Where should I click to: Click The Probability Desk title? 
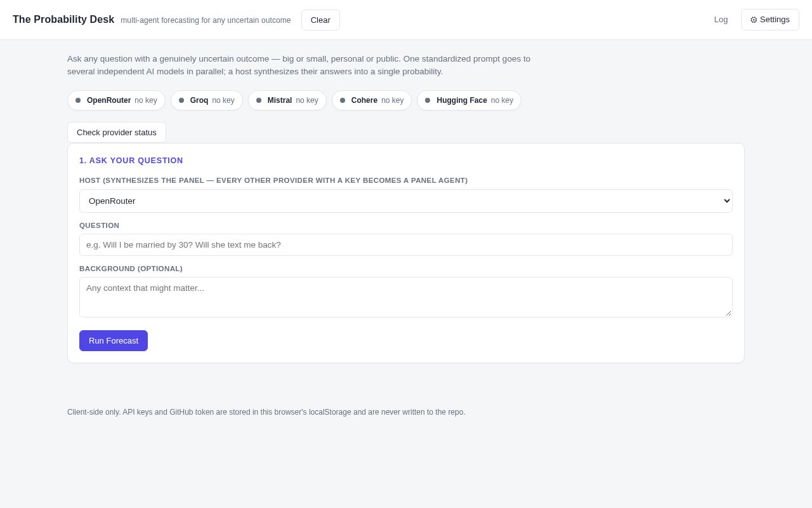click(x=63, y=20)
